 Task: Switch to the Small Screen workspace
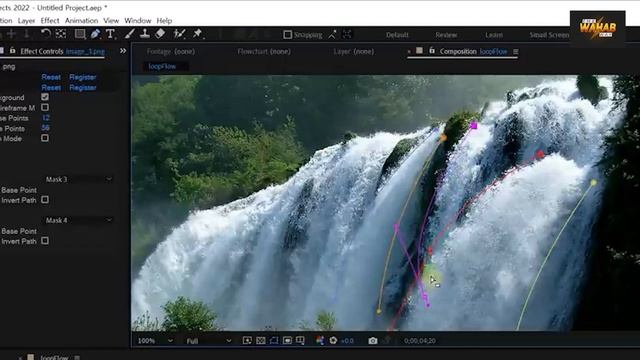point(549,35)
